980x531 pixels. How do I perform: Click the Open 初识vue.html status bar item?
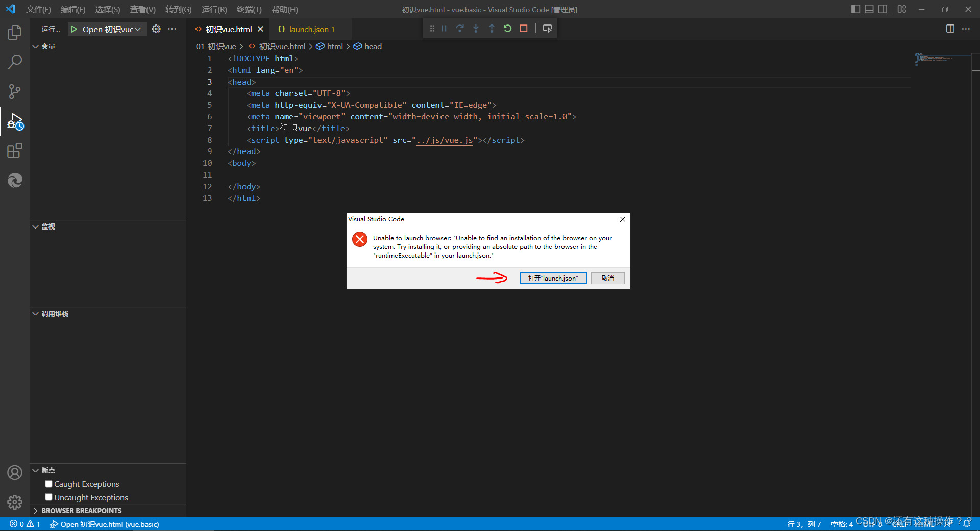105,524
